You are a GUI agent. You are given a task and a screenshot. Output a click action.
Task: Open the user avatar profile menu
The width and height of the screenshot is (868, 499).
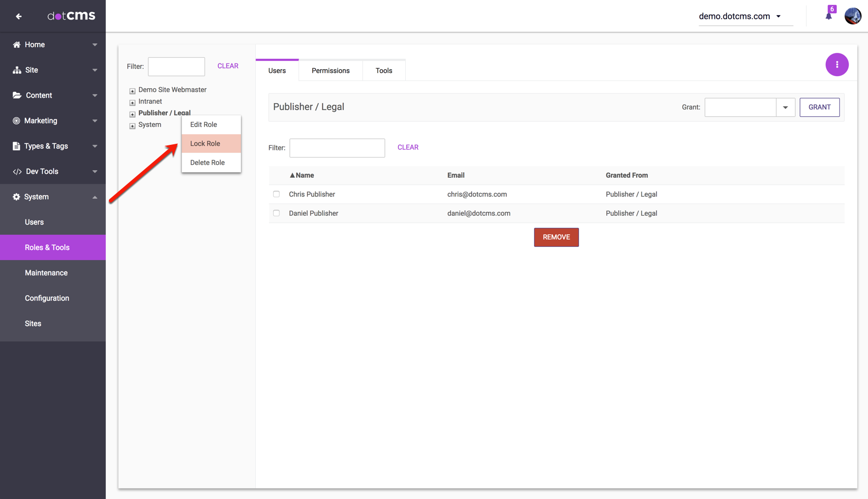(x=853, y=16)
